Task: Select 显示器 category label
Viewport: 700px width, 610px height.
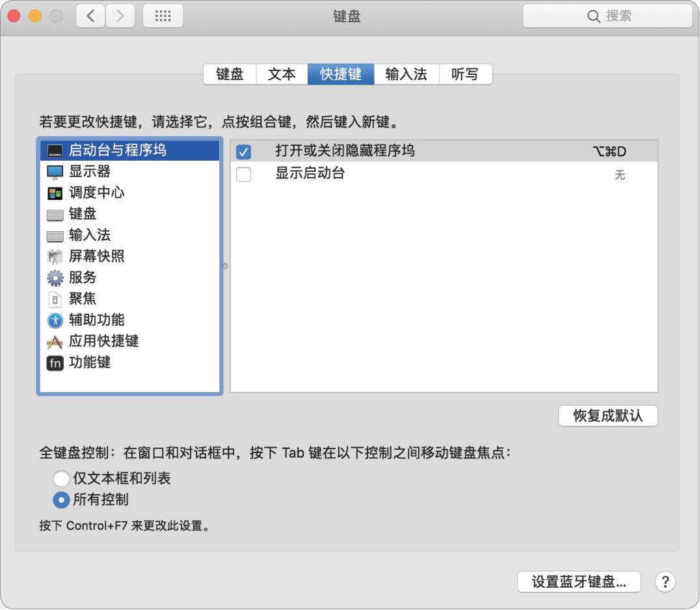Action: click(x=90, y=172)
